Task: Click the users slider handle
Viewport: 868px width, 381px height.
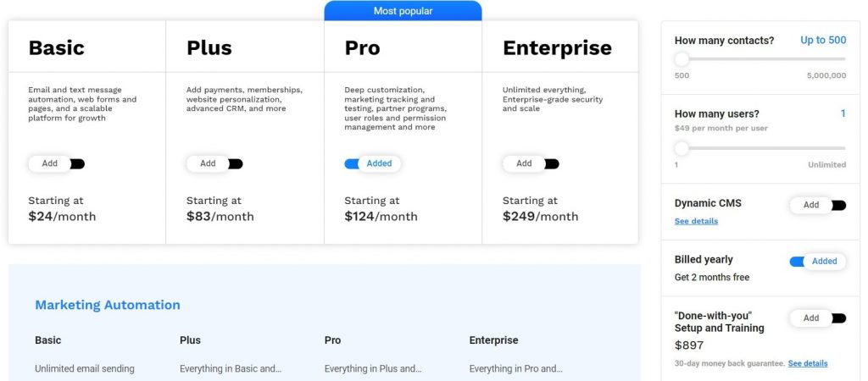Action: click(682, 148)
